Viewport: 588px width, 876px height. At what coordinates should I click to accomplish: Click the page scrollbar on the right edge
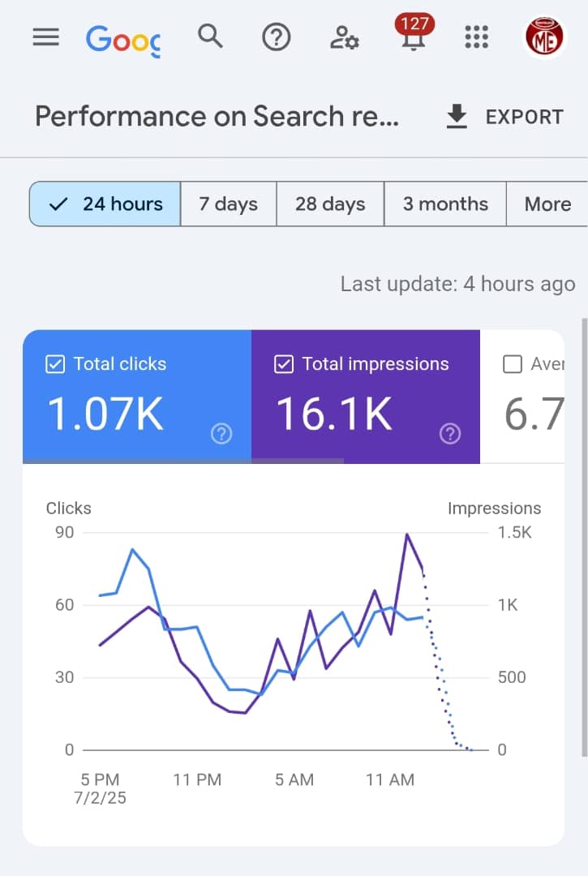[584, 535]
